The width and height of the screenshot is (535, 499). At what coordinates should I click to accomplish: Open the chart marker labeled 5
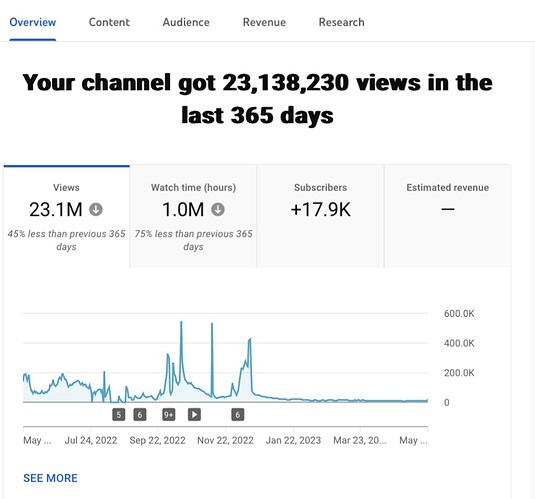pyautogui.click(x=118, y=415)
